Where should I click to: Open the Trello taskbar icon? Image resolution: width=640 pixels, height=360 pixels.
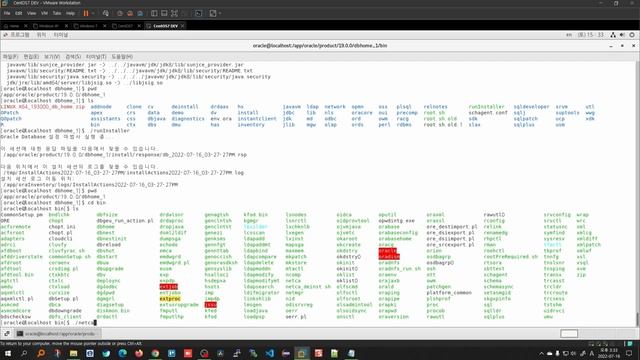(x=171, y=353)
